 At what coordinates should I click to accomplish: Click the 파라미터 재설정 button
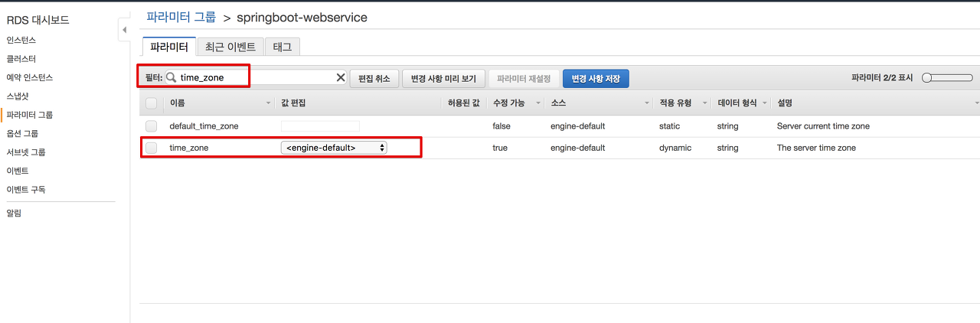tap(524, 78)
